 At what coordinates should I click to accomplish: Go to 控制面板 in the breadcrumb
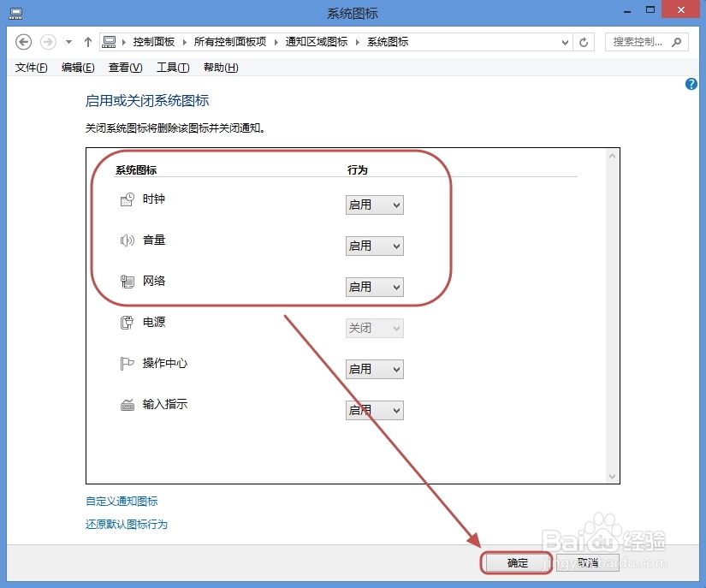click(x=154, y=42)
